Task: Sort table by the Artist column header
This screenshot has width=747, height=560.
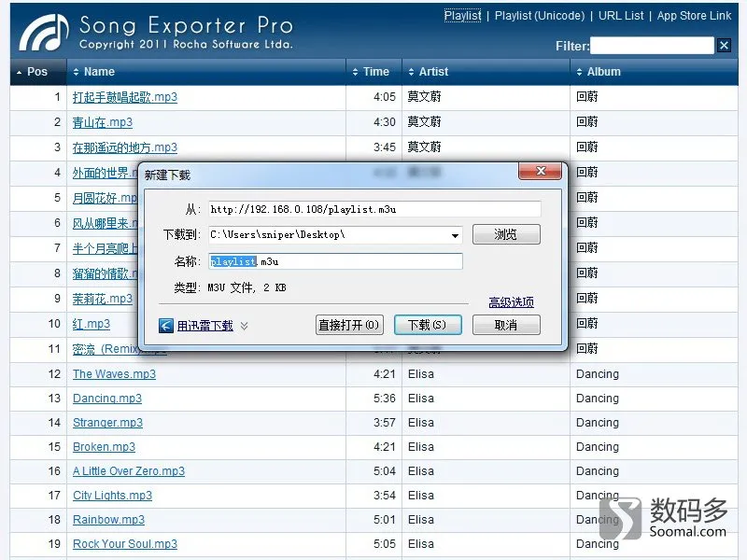Action: coord(486,72)
